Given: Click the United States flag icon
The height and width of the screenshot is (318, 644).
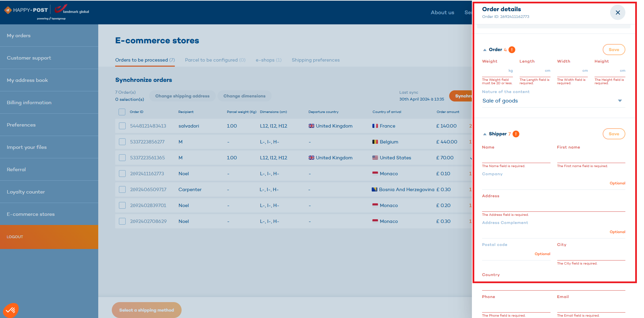Looking at the screenshot, I should coord(375,158).
